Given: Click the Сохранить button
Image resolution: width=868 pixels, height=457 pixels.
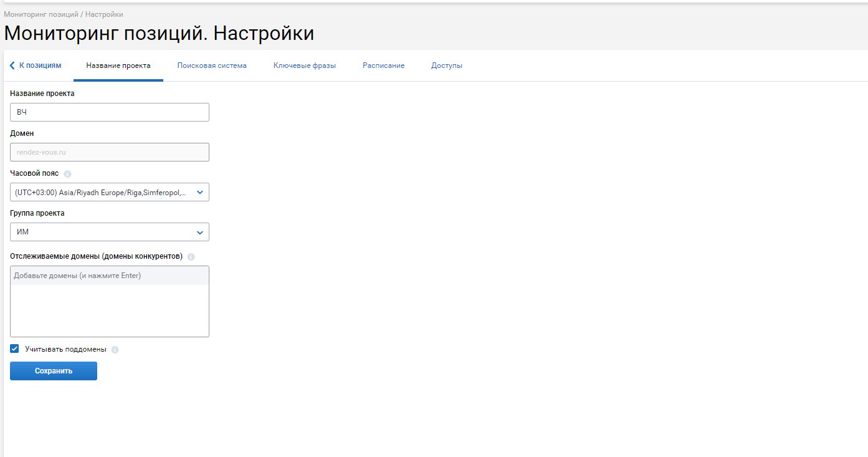Looking at the screenshot, I should coord(54,371).
